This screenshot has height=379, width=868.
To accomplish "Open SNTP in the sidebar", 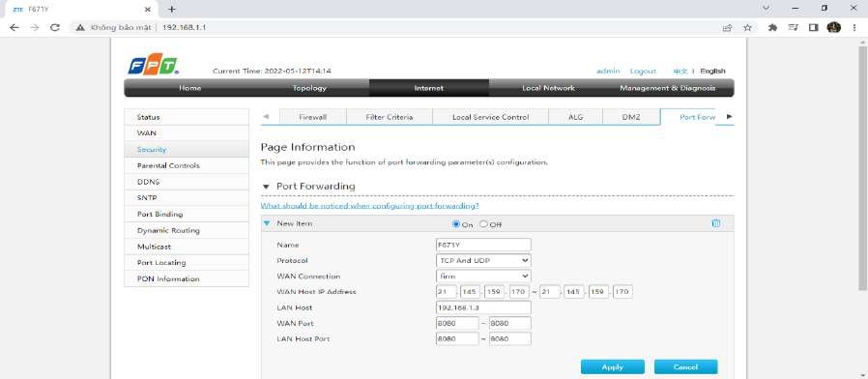I will tap(187, 197).
